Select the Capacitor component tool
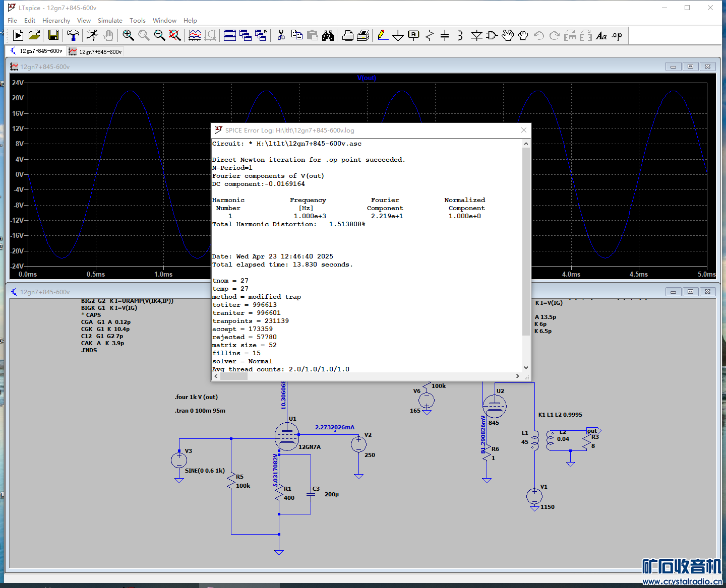The height and width of the screenshot is (588, 726). 445,35
